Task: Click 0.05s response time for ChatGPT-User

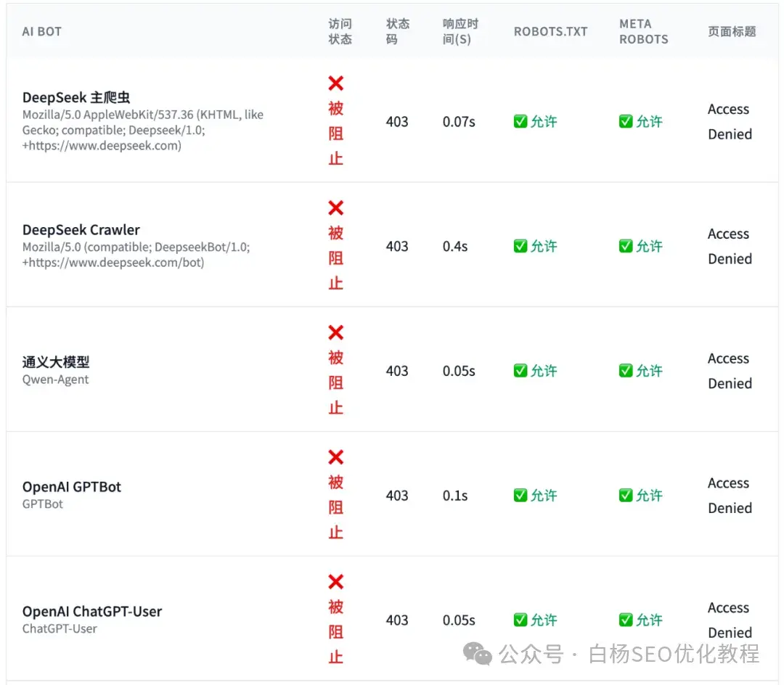Action: [x=459, y=620]
